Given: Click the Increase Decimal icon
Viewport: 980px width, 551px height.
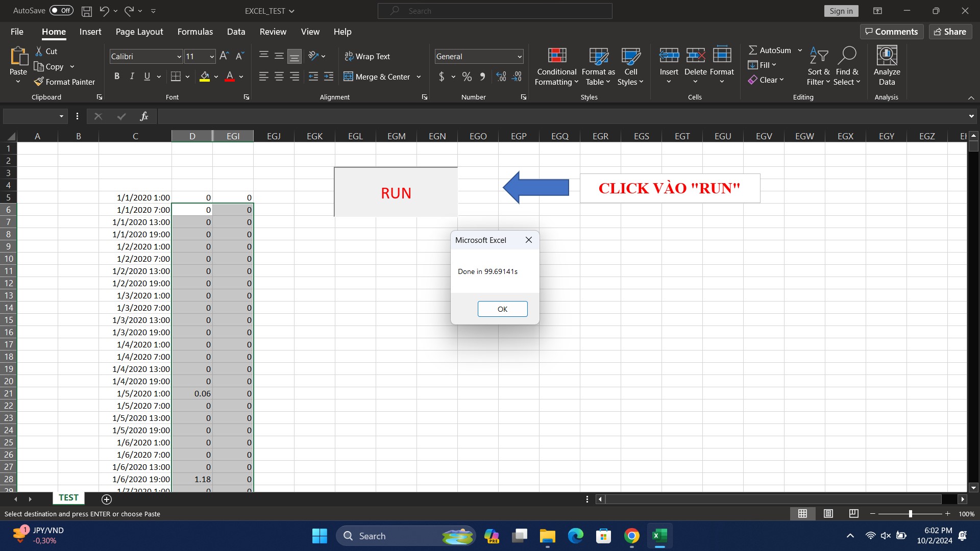Looking at the screenshot, I should pos(501,77).
